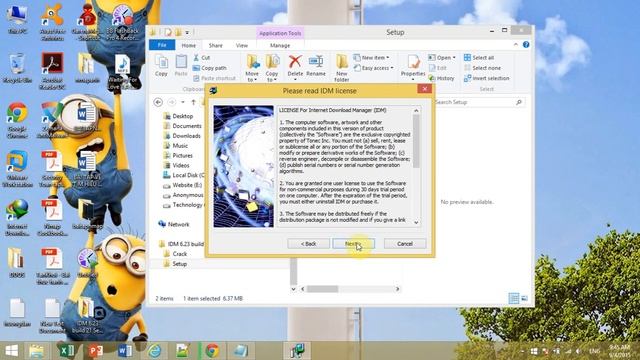Click Paste shortcut in the Clipboard group
Viewport: 640px width, 360px height.
tap(214, 78)
